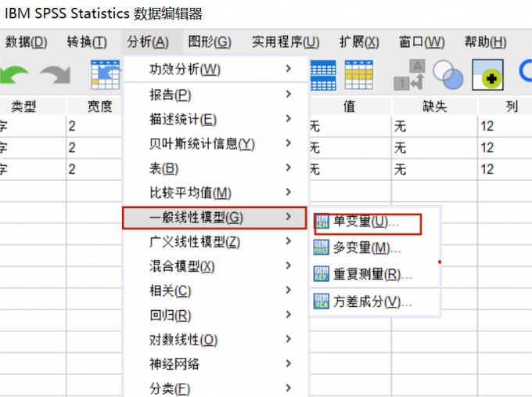
Task: Open the 分析(A) menu
Action: pyautogui.click(x=148, y=42)
